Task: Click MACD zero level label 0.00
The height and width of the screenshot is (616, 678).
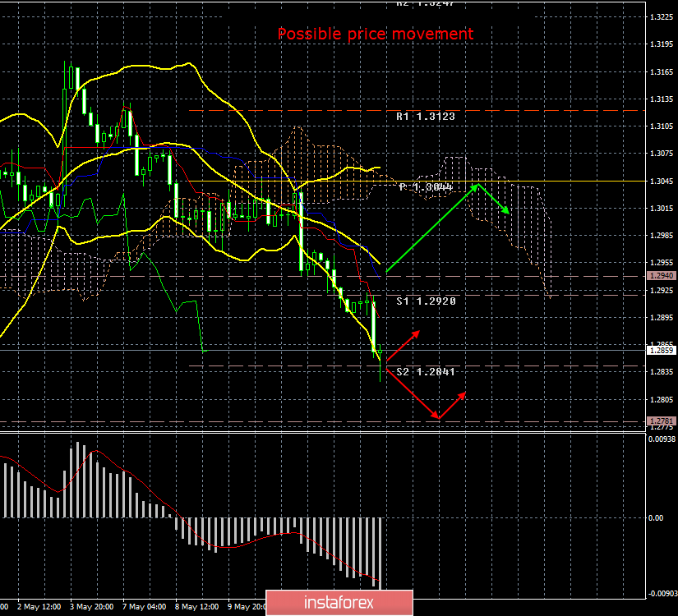Action: click(x=656, y=518)
